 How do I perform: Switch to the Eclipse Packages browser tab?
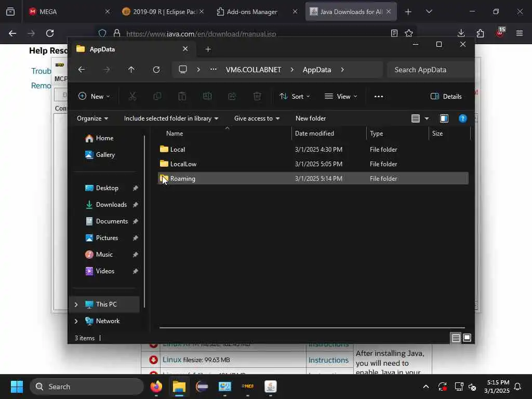(x=164, y=11)
